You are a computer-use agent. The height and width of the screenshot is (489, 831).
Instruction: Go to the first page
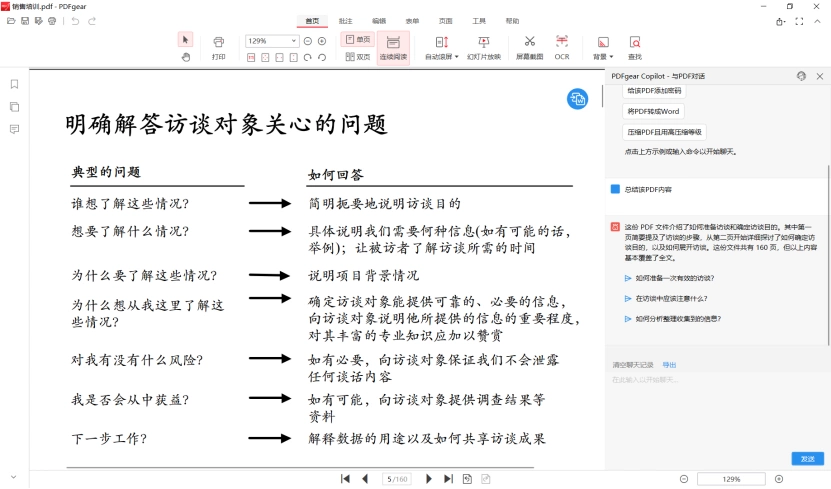click(345, 479)
